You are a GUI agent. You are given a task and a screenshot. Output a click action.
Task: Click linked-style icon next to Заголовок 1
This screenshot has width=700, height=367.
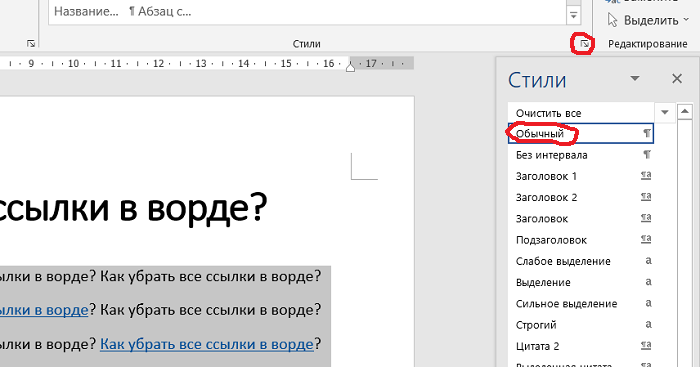[646, 175]
